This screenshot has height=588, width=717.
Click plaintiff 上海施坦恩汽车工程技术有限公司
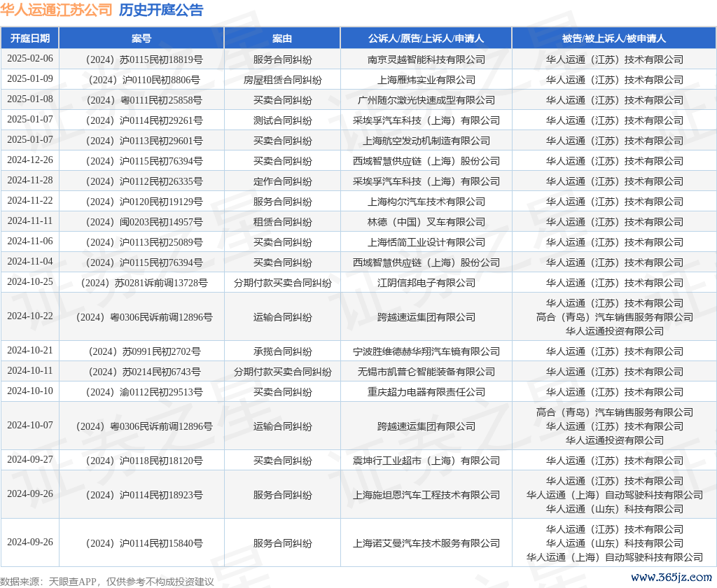coord(426,495)
